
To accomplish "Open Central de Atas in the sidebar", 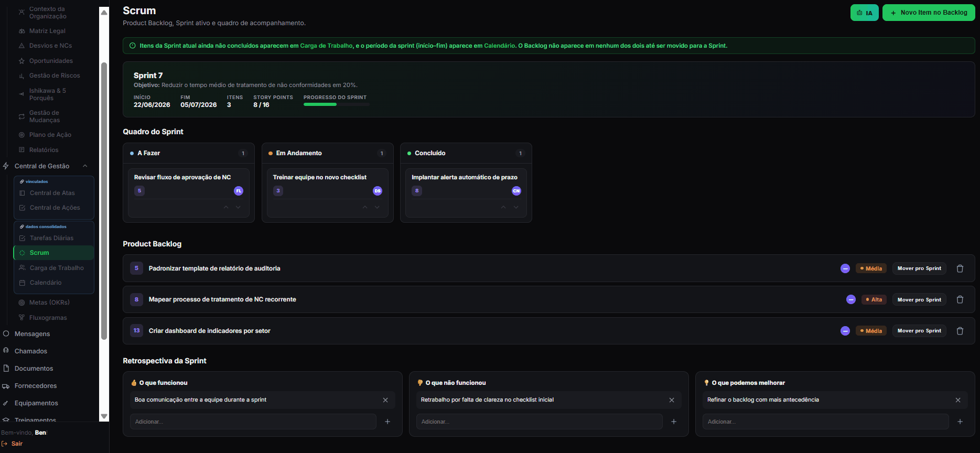I will point(54,193).
